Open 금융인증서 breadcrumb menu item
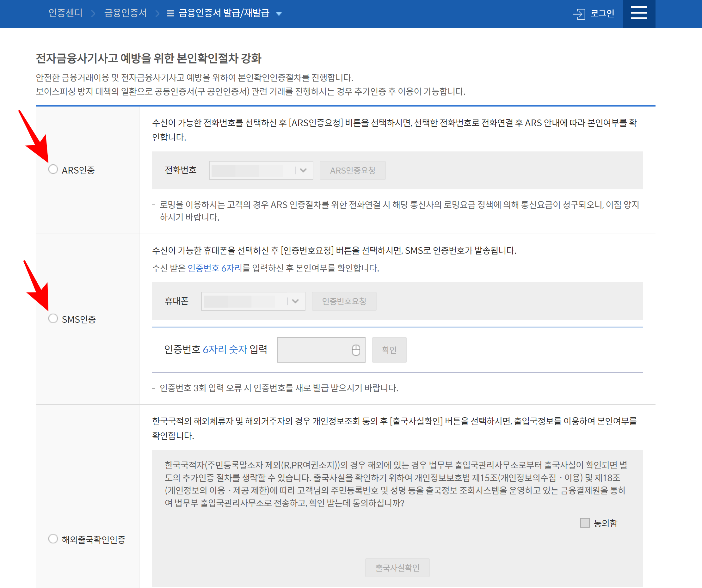This screenshot has height=588, width=702. 125,13
